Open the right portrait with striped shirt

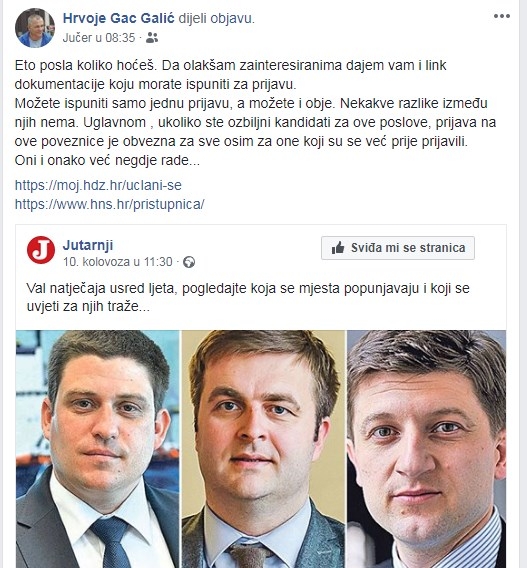tap(426, 449)
